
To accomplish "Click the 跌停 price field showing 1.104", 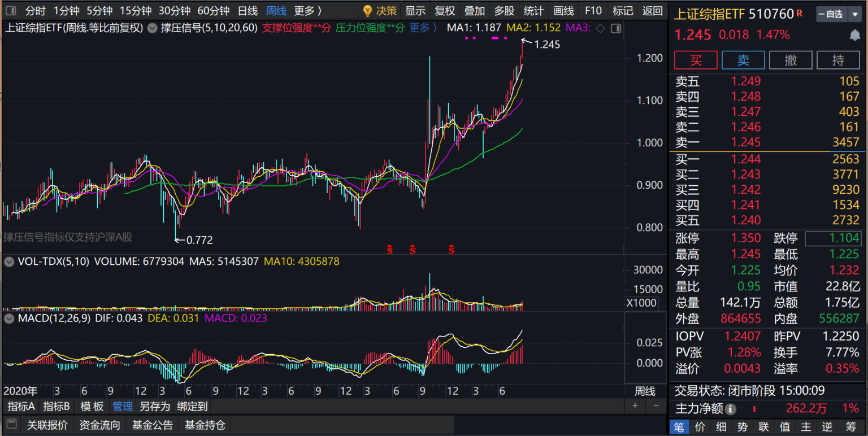I will pos(833,238).
